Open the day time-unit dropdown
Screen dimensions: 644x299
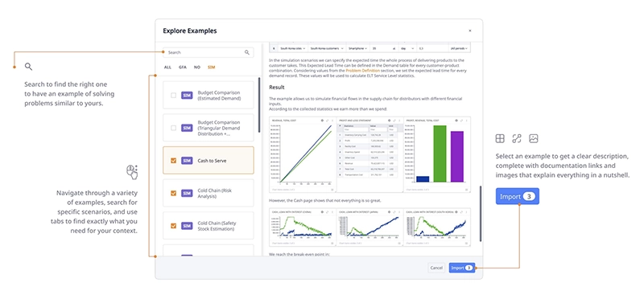click(x=408, y=48)
